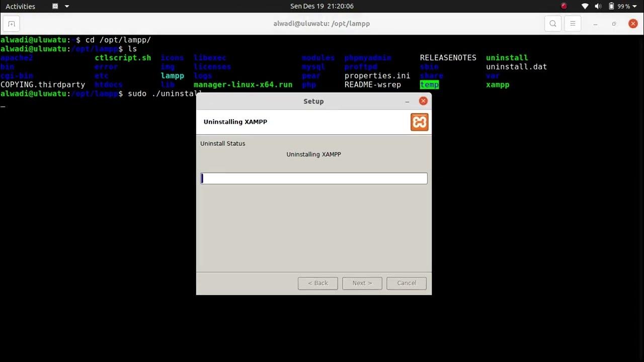Click 'COPYING.thirdparty' in terminal listing

(x=43, y=84)
